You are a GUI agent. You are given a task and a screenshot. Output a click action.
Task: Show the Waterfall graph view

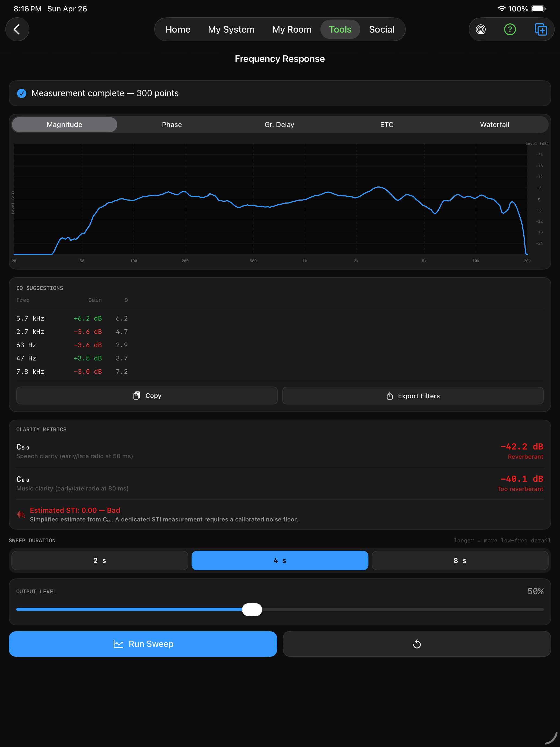[494, 125]
